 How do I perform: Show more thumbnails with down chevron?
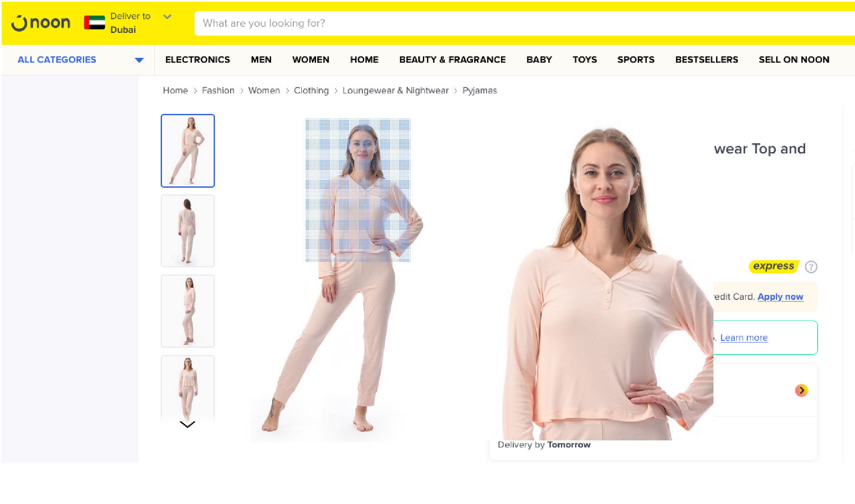(x=187, y=424)
